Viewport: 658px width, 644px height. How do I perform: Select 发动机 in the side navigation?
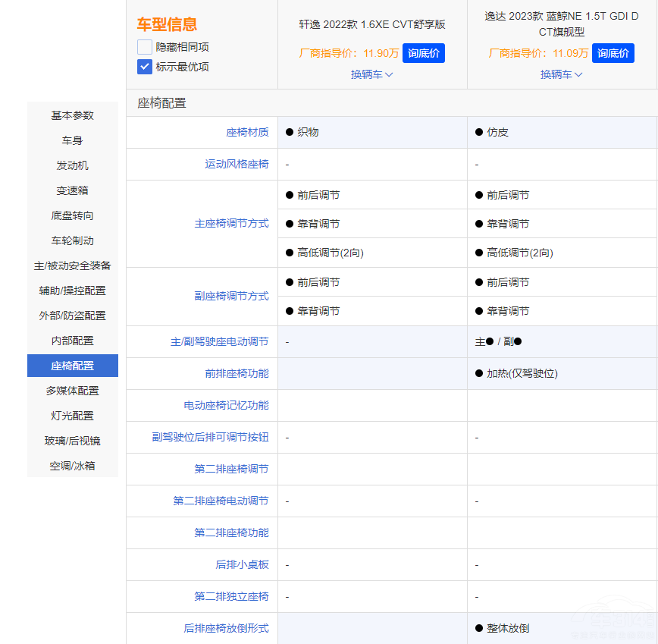click(x=73, y=165)
